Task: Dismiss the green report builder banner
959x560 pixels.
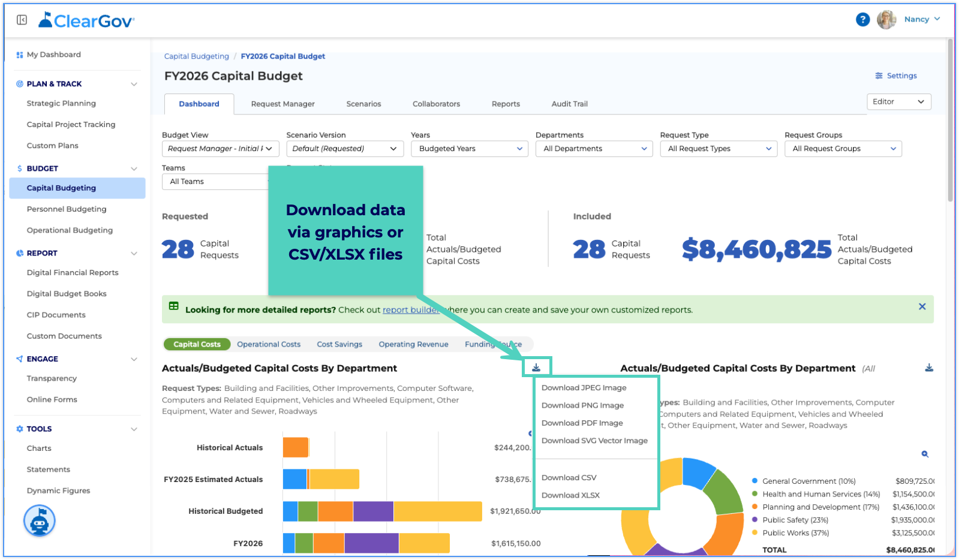Action: pos(922,306)
